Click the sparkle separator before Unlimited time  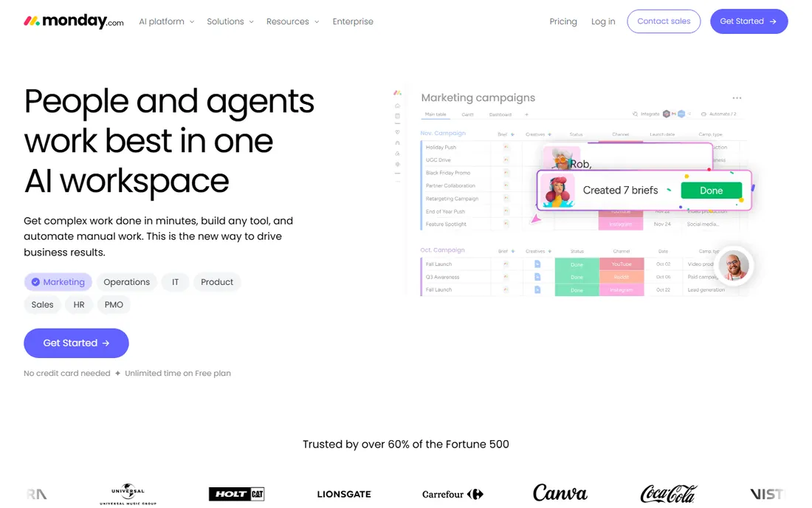(x=117, y=374)
